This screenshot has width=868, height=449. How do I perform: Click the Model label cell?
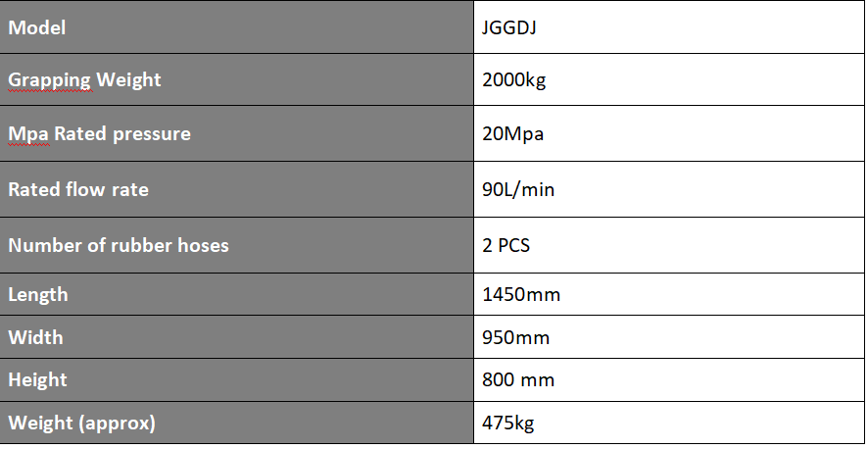tap(236, 27)
